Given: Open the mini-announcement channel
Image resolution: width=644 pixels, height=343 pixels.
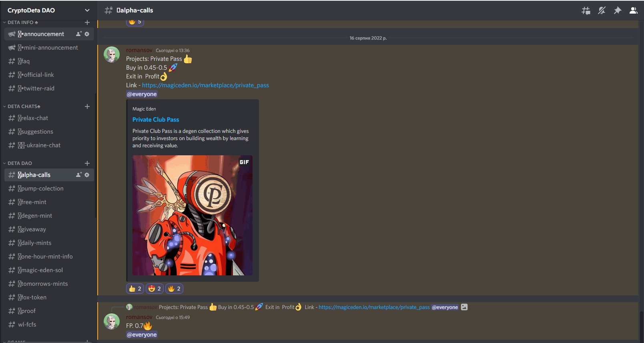Looking at the screenshot, I should click(x=49, y=48).
